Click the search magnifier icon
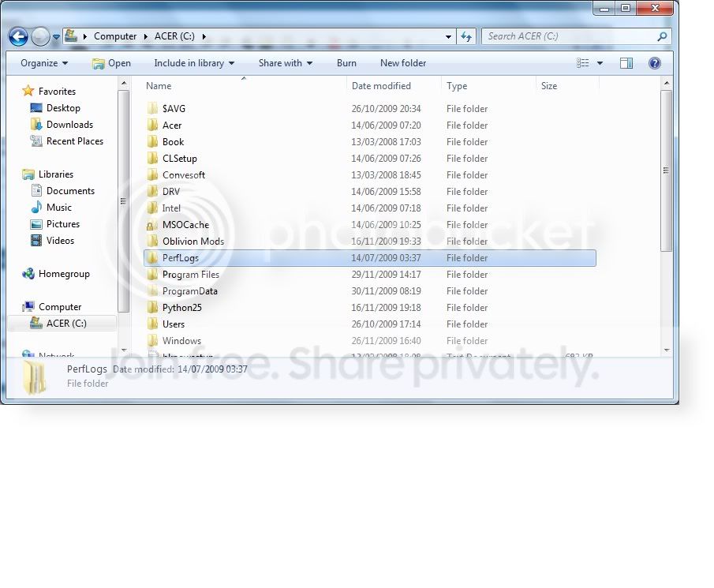The width and height of the screenshot is (714, 588). tap(662, 36)
